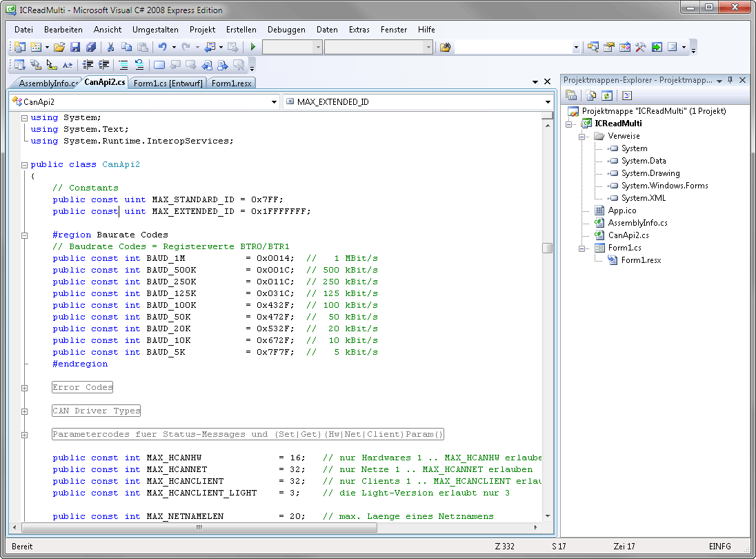Click the Undo arrow icon
Screen dimensions: 756x559
[x=162, y=47]
